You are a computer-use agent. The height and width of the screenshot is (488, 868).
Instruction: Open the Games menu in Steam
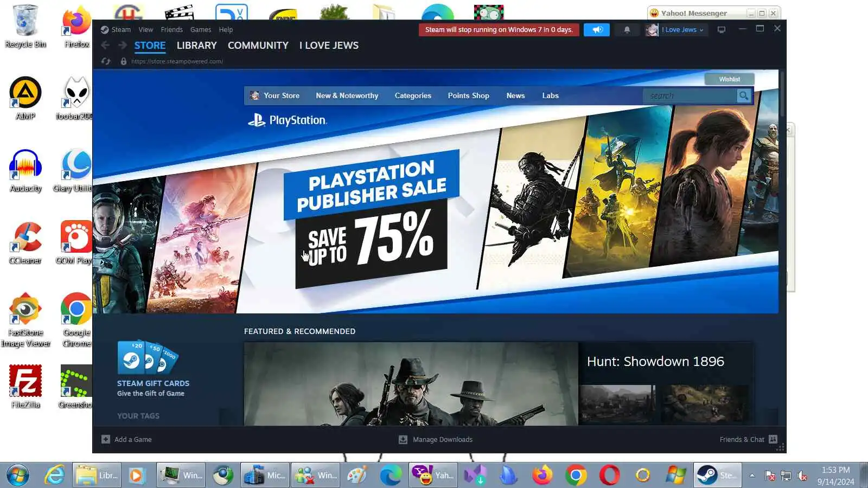tap(201, 30)
